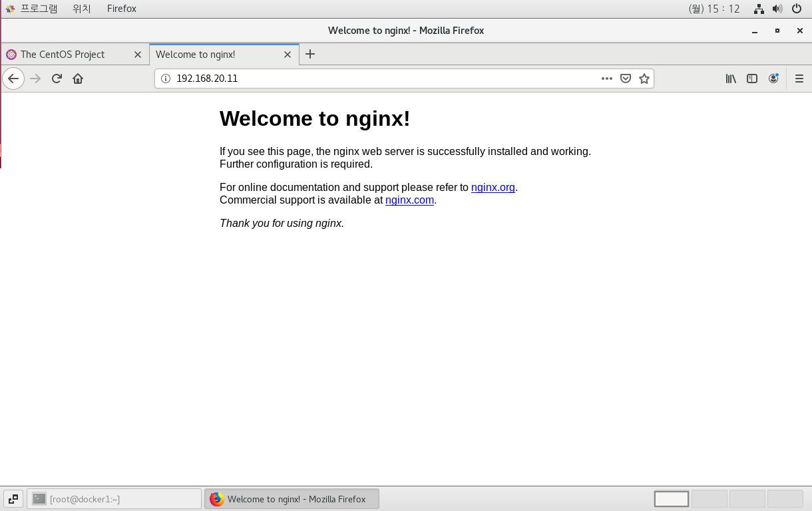This screenshot has width=812, height=511.
Task: Open the clock showing 15:12
Action: 714,9
